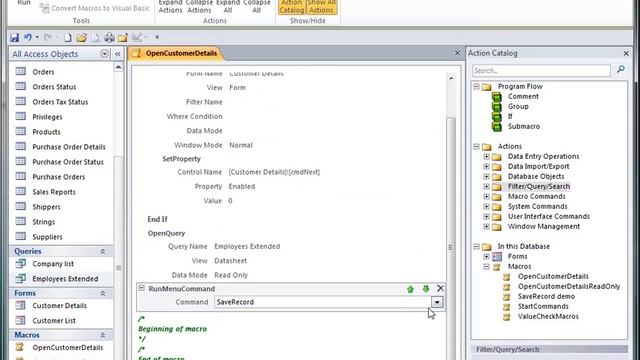Collapse the Program Flow folder
640x360 pixels.
(x=476, y=87)
